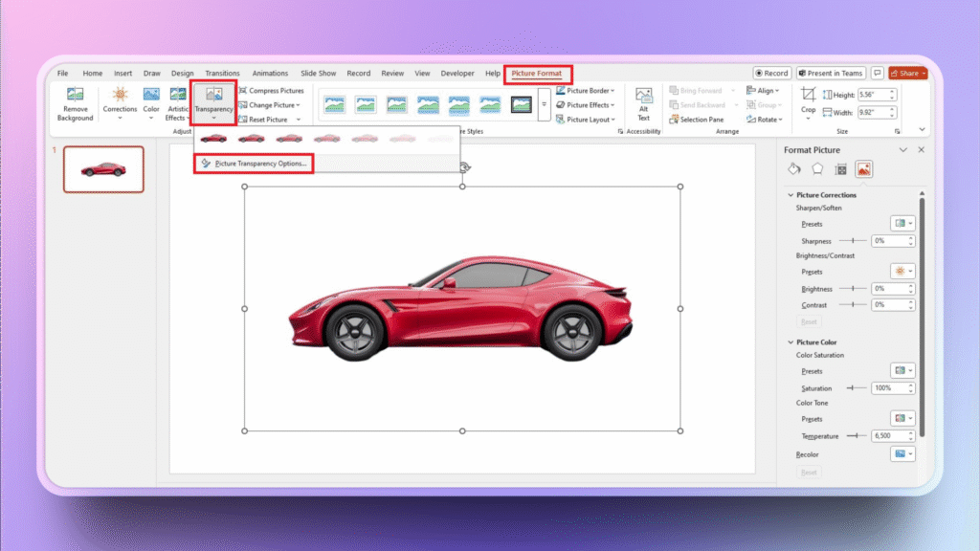Click the Present in Teams button
Image resolution: width=980 pixels, height=551 pixels.
point(829,73)
